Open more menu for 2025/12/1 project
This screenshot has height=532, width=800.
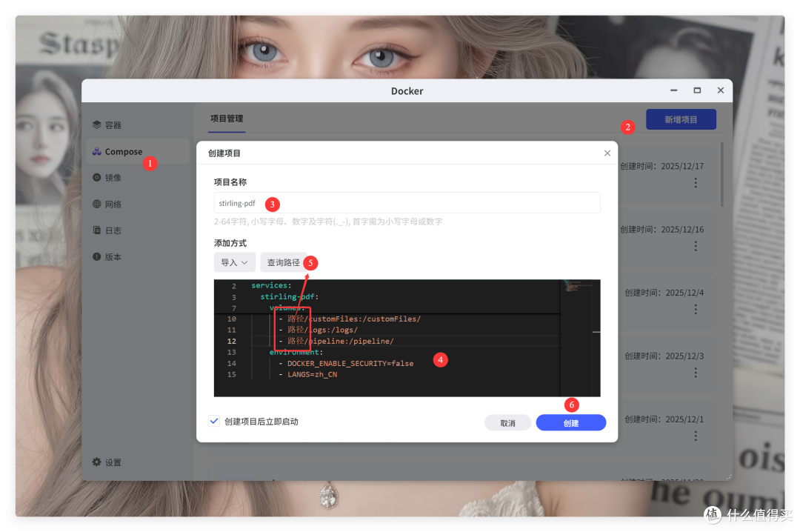(696, 436)
